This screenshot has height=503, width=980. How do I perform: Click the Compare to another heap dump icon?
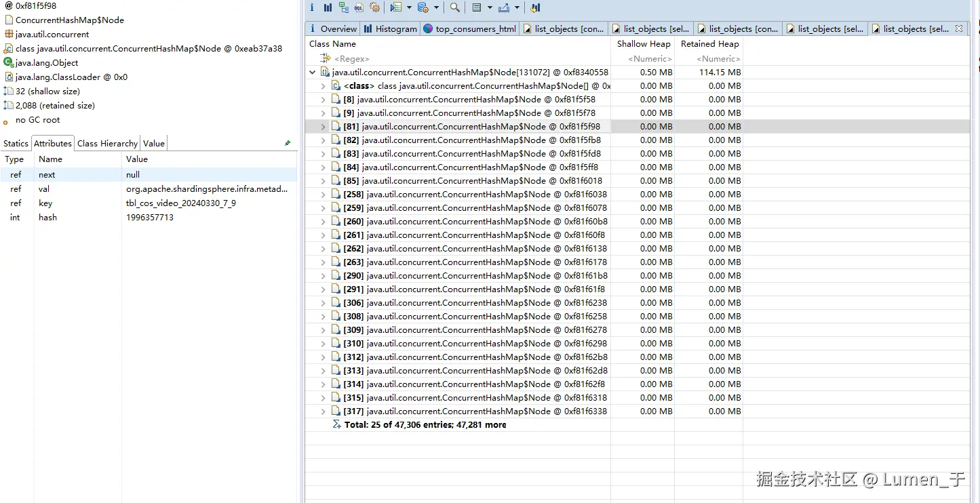(x=535, y=7)
